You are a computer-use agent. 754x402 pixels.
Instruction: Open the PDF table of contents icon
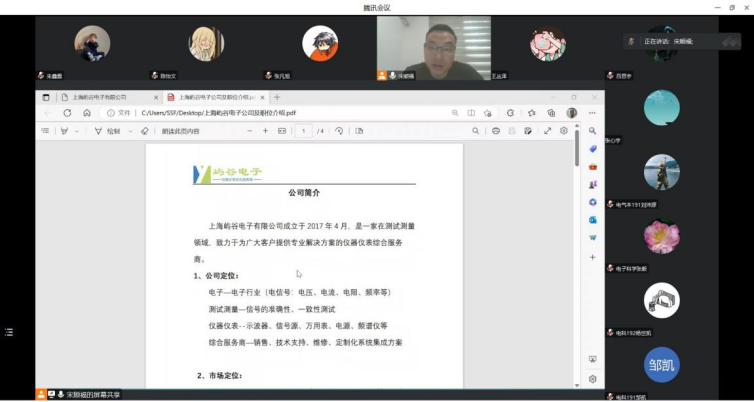tap(45, 131)
